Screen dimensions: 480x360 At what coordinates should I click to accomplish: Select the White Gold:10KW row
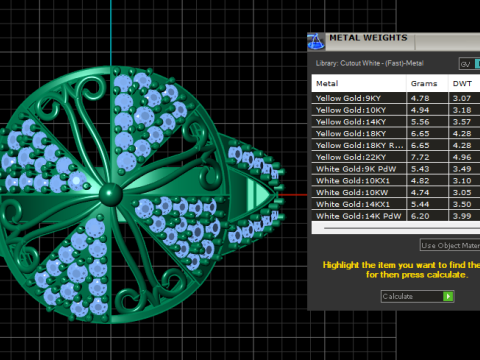pyautogui.click(x=396, y=192)
